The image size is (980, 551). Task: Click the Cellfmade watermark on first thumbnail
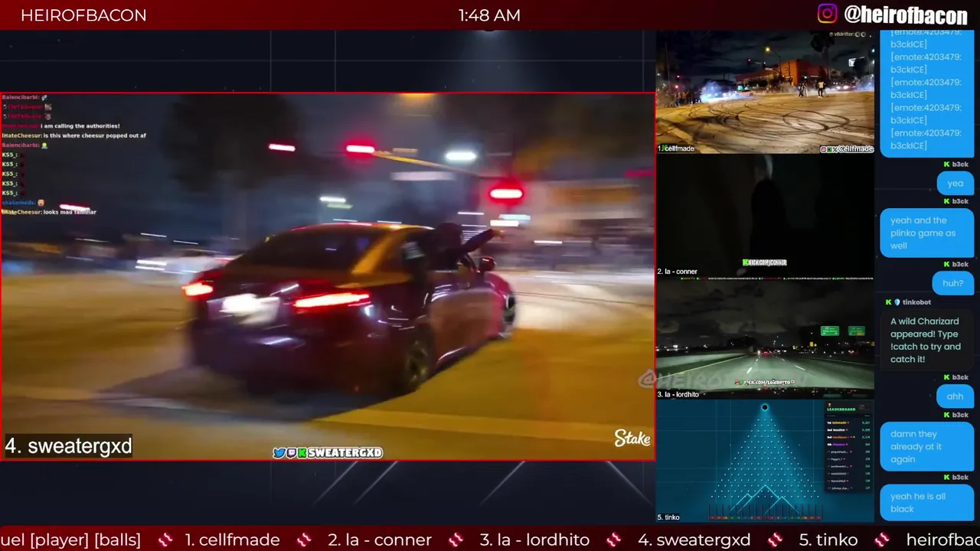(847, 149)
